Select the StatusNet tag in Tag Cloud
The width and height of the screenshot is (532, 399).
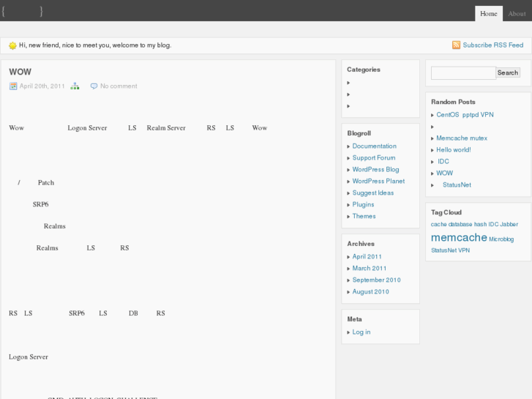(443, 250)
